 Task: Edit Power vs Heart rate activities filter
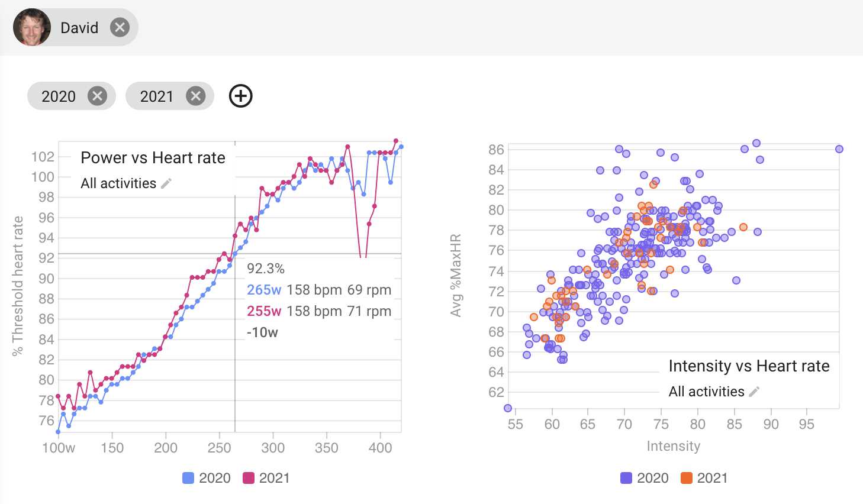pos(166,183)
